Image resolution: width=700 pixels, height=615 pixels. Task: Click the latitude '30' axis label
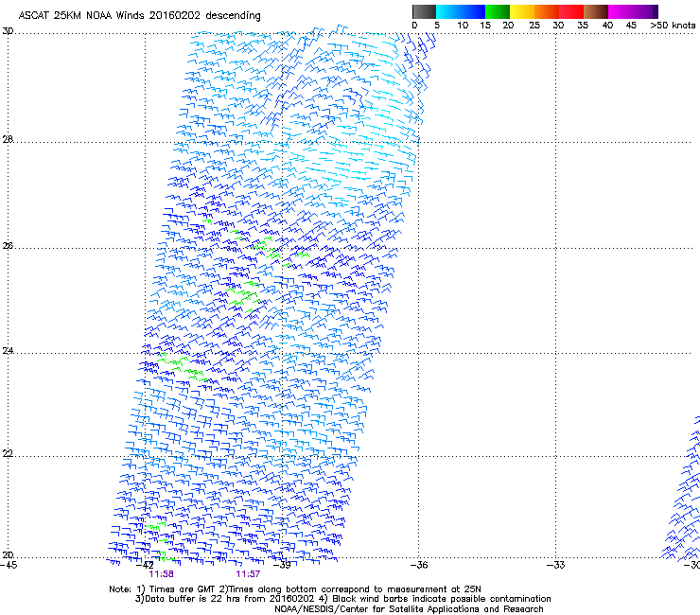8,31
